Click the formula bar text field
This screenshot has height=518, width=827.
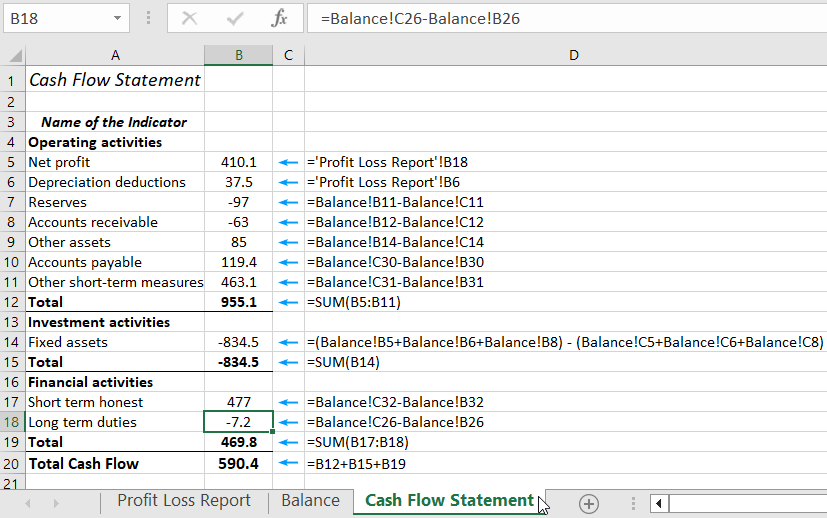tap(560, 18)
